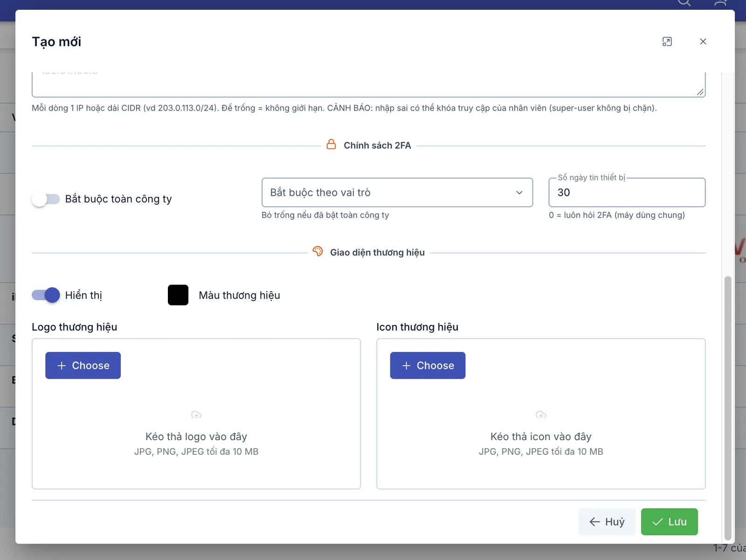
Task: Click the IP allowlist textarea
Action: tap(368, 84)
